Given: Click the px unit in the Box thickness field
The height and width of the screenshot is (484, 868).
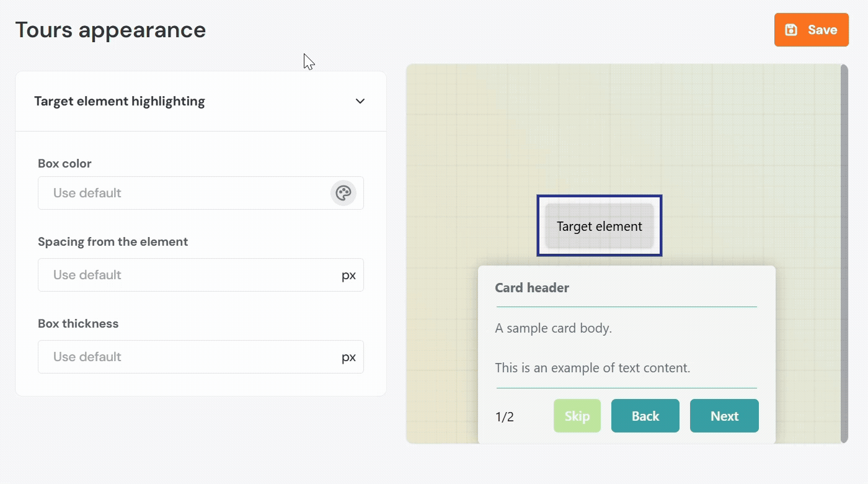Looking at the screenshot, I should pyautogui.click(x=348, y=357).
